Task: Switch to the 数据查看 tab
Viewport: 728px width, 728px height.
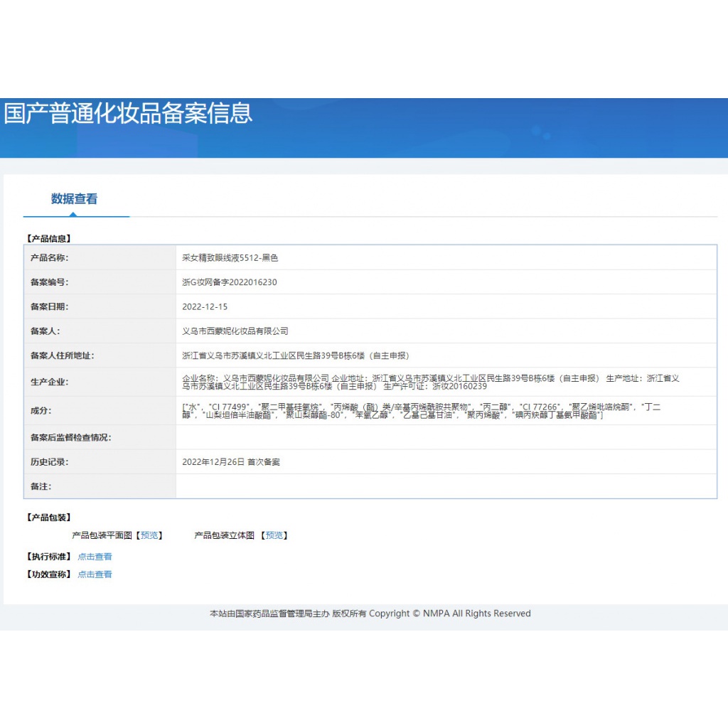Action: (x=74, y=199)
